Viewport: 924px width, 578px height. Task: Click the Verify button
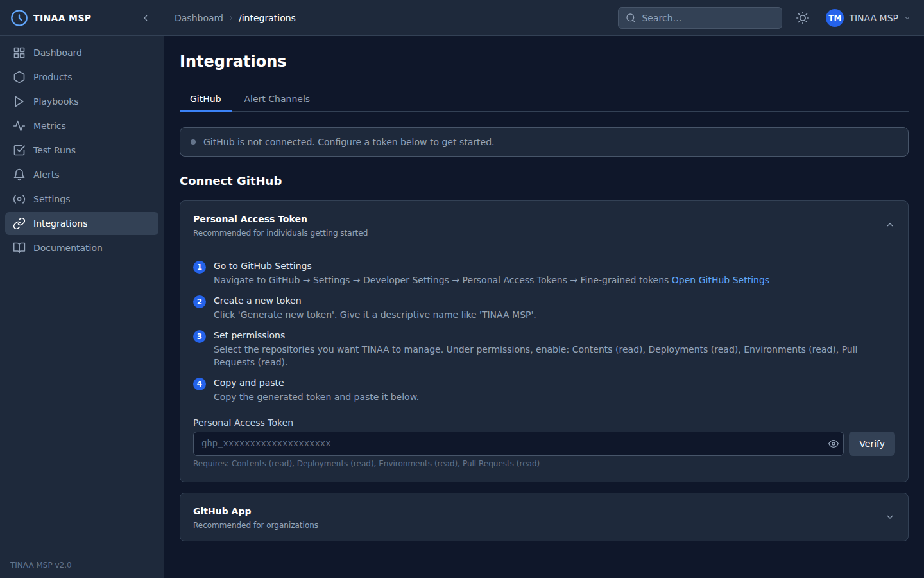click(872, 444)
